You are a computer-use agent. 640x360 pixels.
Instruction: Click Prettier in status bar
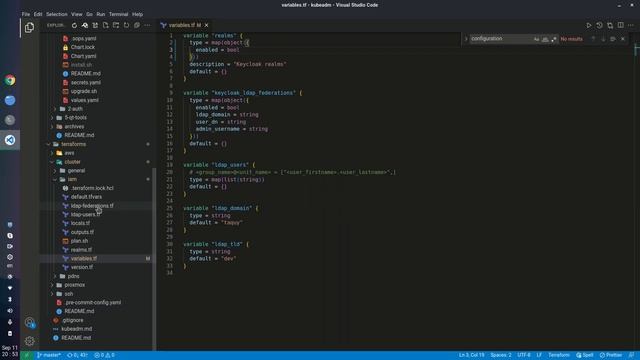click(x=611, y=355)
